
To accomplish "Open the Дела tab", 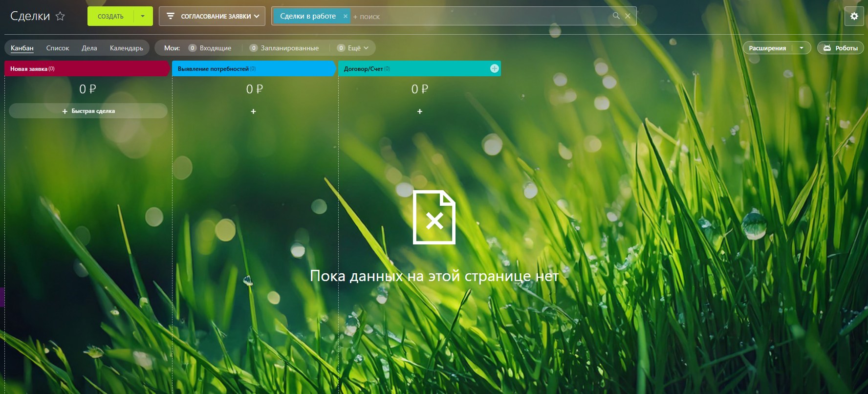I will [89, 48].
